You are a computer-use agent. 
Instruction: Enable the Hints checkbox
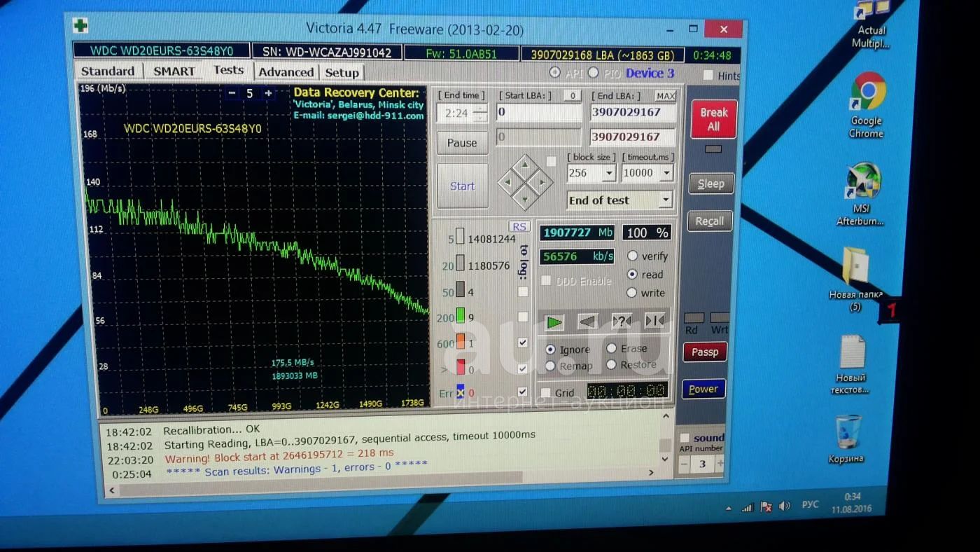[708, 75]
